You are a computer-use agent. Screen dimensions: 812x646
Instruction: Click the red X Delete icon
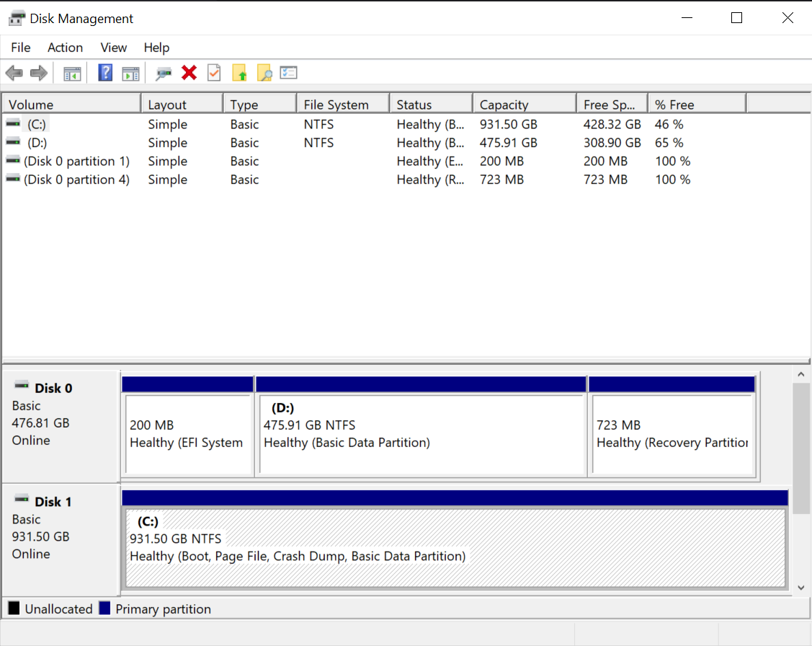[x=189, y=73]
